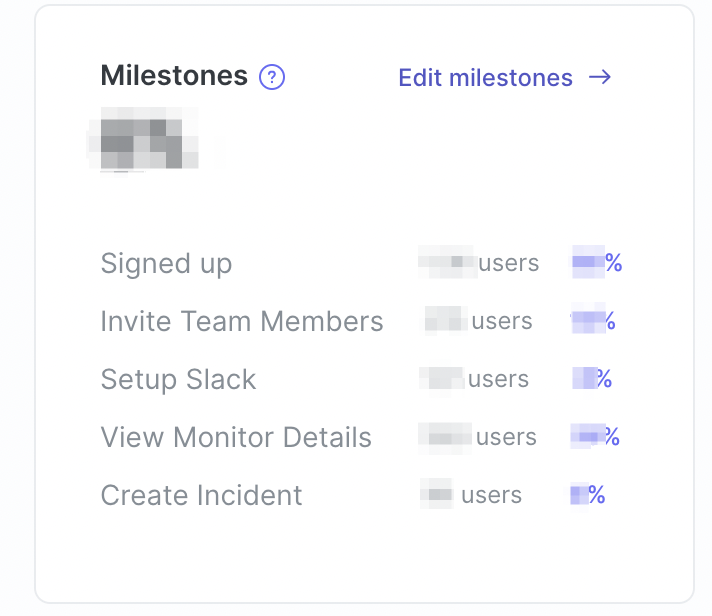Click the users count for Create Incident
The width and height of the screenshot is (712, 616).
(x=471, y=494)
